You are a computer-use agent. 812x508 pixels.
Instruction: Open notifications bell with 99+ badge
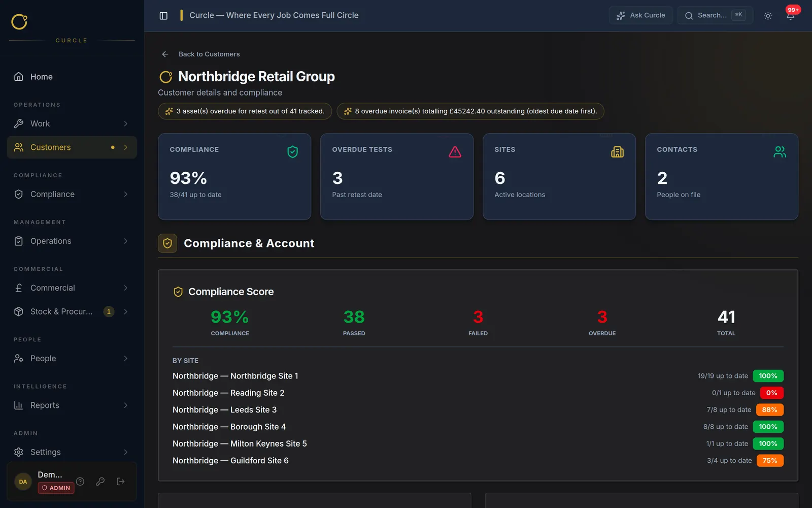pos(790,15)
